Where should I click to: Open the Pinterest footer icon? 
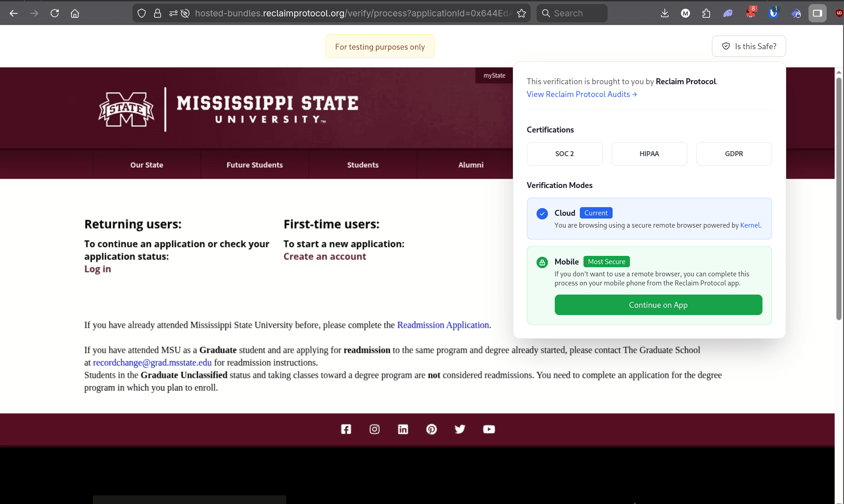pyautogui.click(x=431, y=429)
